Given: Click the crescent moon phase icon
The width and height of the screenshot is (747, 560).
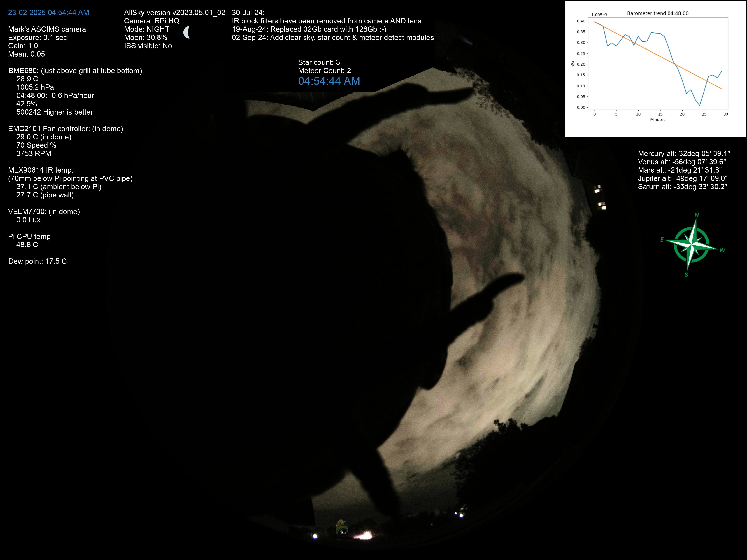Looking at the screenshot, I should [186, 32].
